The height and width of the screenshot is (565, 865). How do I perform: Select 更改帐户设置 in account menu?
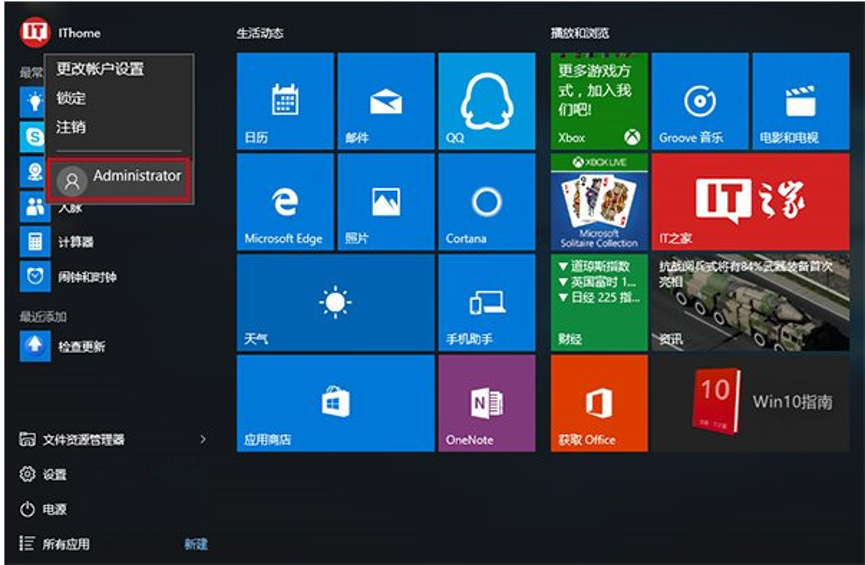[100, 69]
